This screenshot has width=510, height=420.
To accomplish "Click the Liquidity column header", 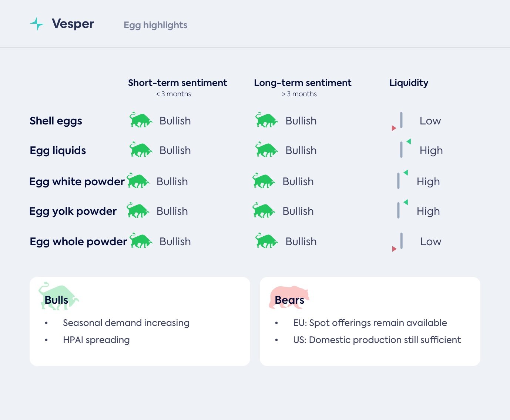I will click(x=409, y=83).
